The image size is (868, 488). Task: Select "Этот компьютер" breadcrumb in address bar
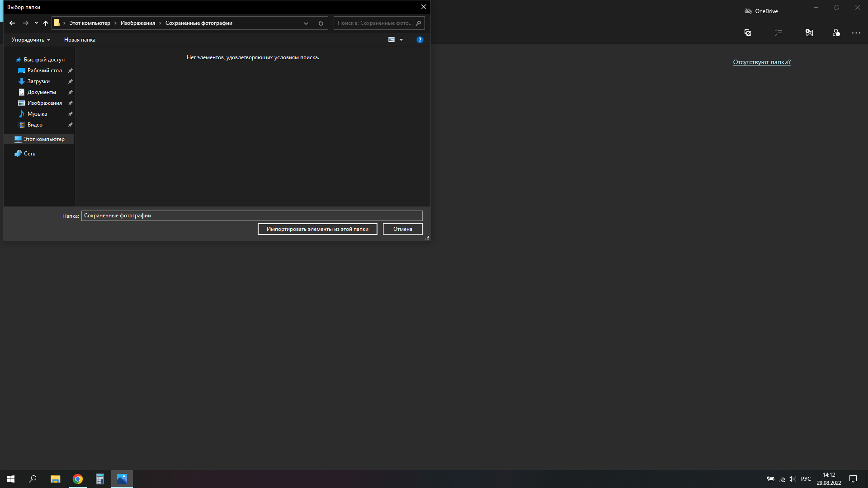coord(90,23)
